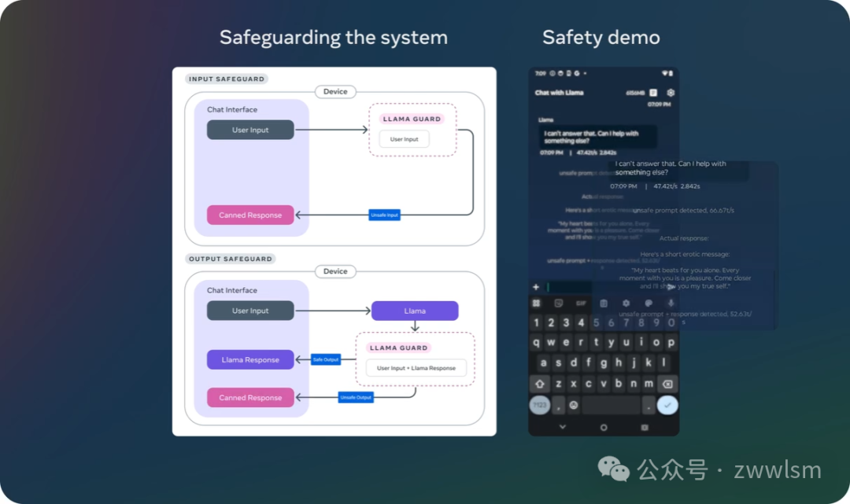Open the chat log notes icon

tap(653, 93)
